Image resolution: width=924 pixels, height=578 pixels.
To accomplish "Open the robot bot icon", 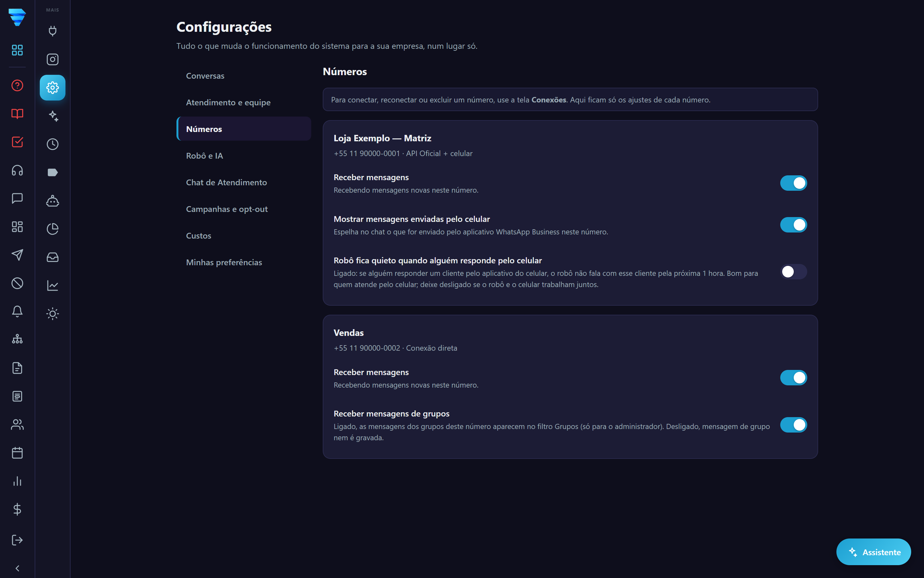I will [53, 201].
